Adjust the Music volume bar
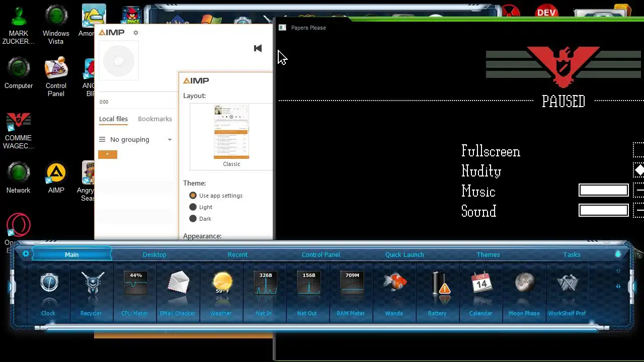The height and width of the screenshot is (362, 644). pyautogui.click(x=604, y=190)
